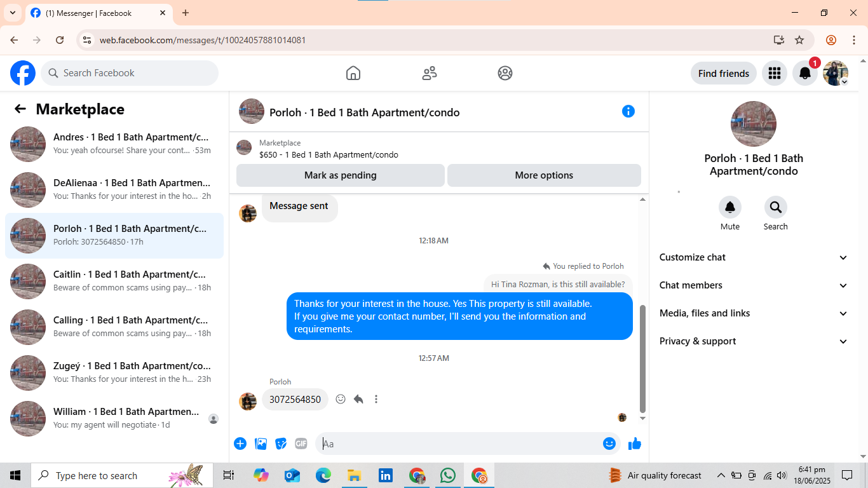The height and width of the screenshot is (488, 868).
Task: Open the Home feed icon
Action: coord(353,73)
